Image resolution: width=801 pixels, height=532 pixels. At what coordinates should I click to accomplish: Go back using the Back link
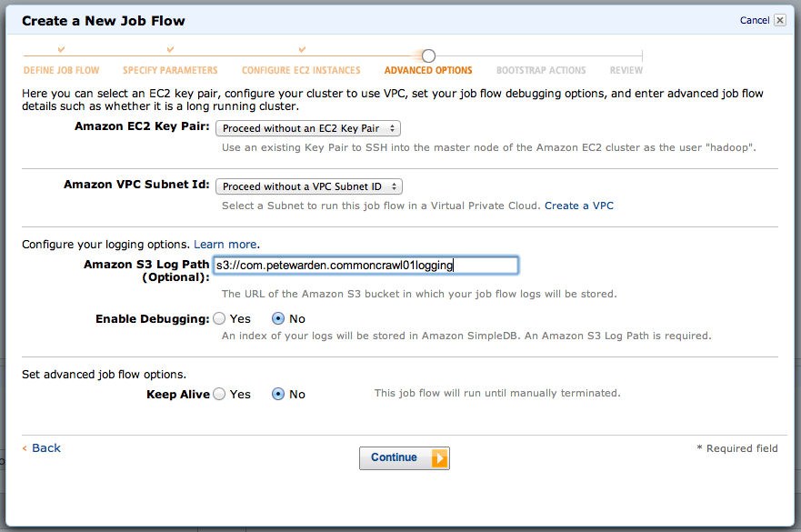tap(45, 448)
